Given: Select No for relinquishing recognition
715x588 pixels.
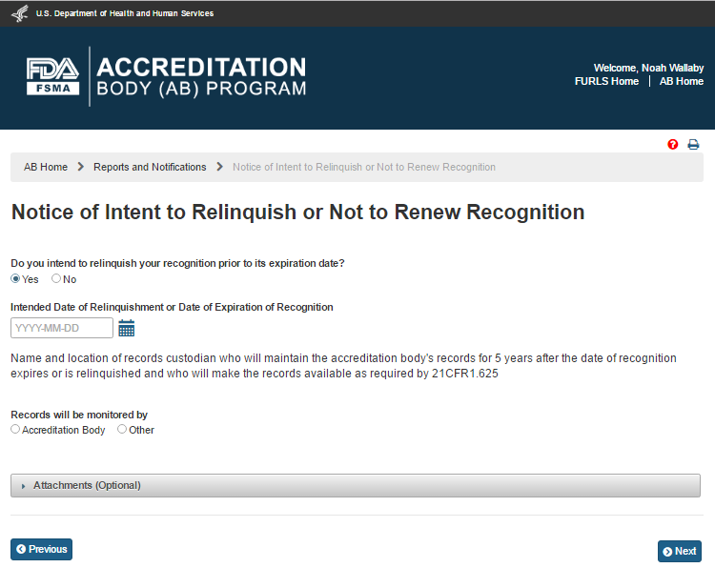Looking at the screenshot, I should coord(56,278).
